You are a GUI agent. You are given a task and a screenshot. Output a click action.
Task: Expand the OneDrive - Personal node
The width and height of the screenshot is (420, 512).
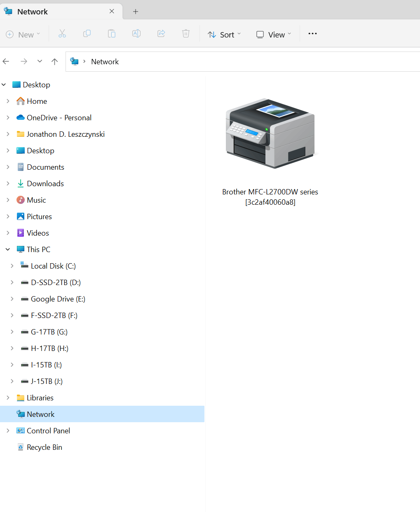(8, 118)
